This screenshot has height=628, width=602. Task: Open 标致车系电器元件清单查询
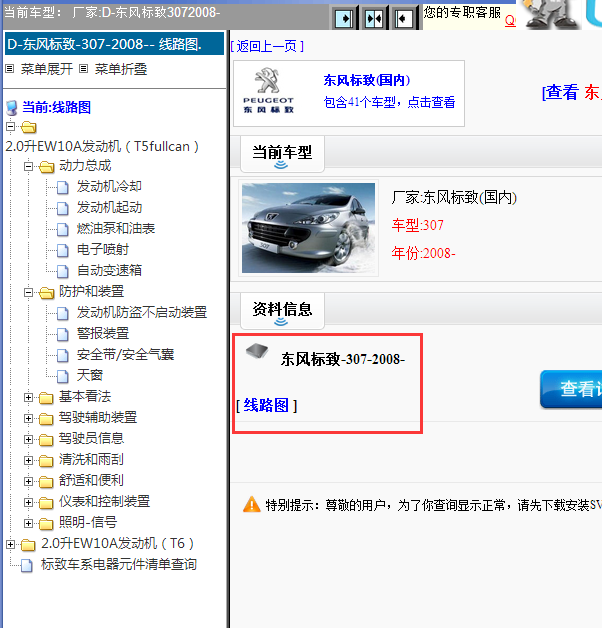(119, 565)
